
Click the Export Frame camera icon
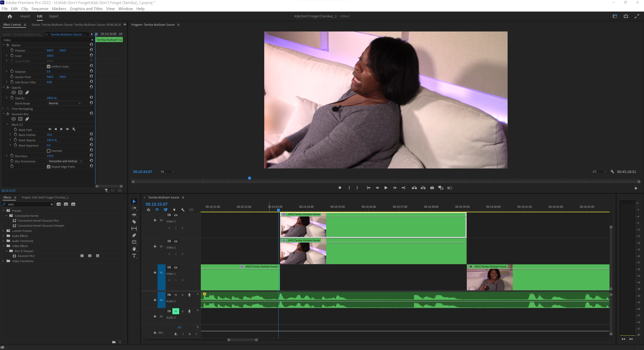[x=432, y=188]
